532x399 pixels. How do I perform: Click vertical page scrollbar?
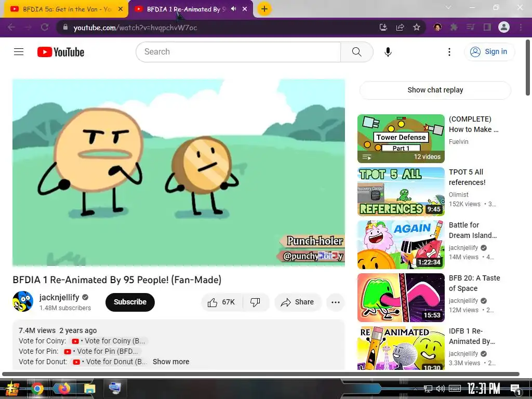tap(528, 68)
